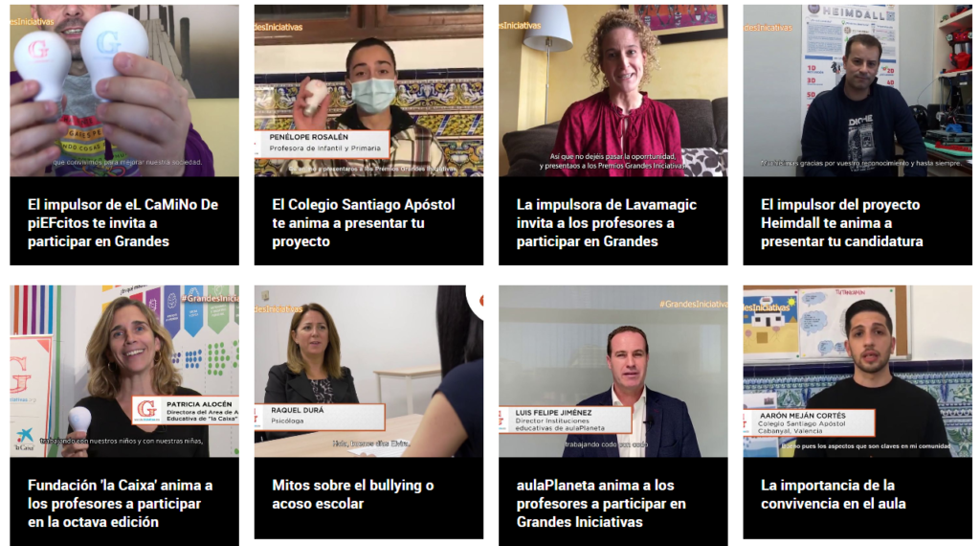This screenshot has height=546, width=980.
Task: Click title 'La impulsora de Lavamagic invita'
Action: 606,222
